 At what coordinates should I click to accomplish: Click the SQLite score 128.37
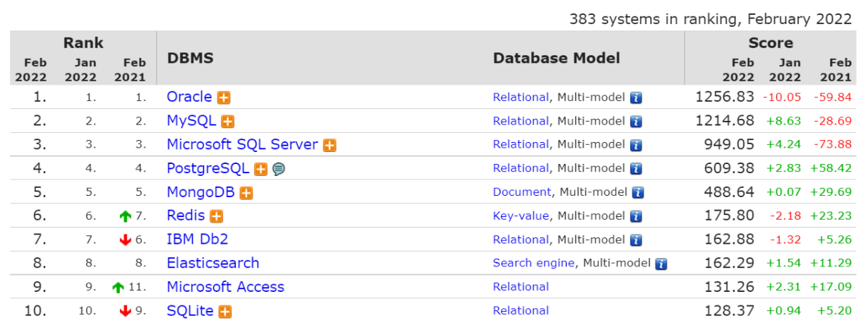[x=729, y=310]
